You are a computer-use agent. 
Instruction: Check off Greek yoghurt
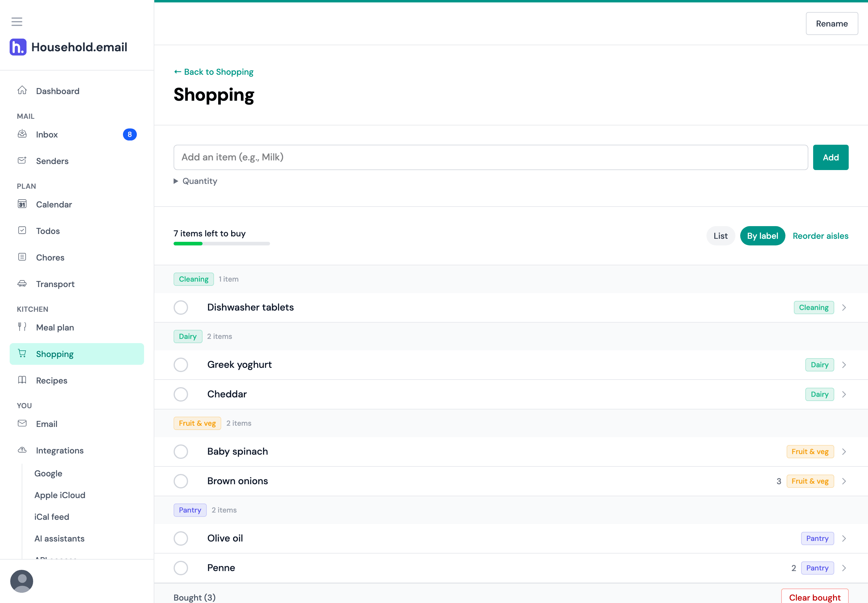click(181, 365)
